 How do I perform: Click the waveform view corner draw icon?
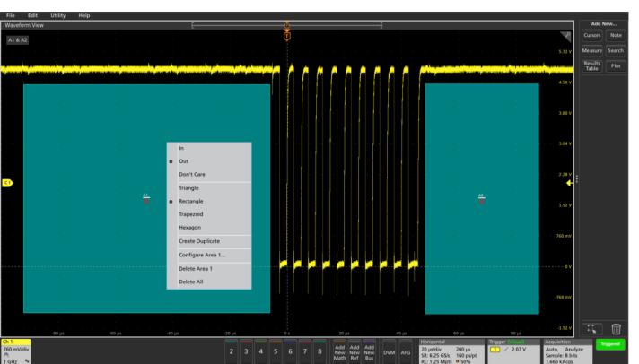point(565,37)
